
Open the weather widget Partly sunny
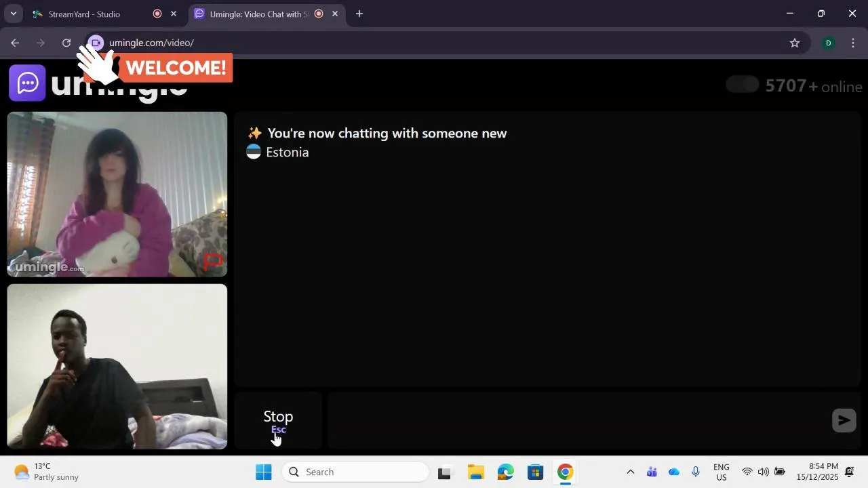(x=47, y=472)
